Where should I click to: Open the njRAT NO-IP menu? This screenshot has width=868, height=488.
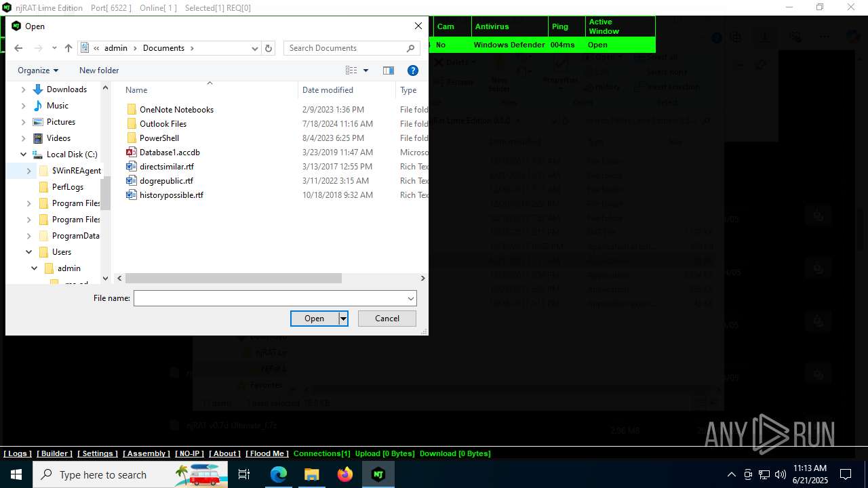pyautogui.click(x=189, y=453)
